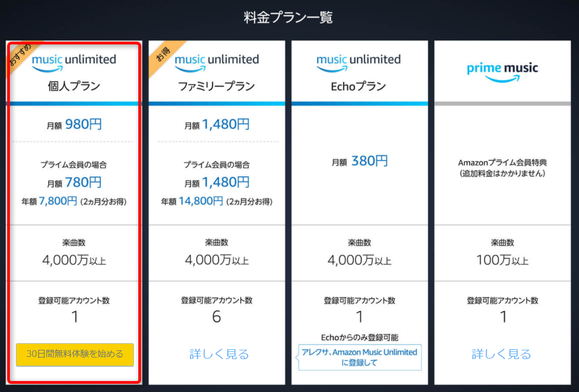The image size is (579, 392).
Task: Open 詳しく見る under ファミリープラン
Action: [219, 354]
